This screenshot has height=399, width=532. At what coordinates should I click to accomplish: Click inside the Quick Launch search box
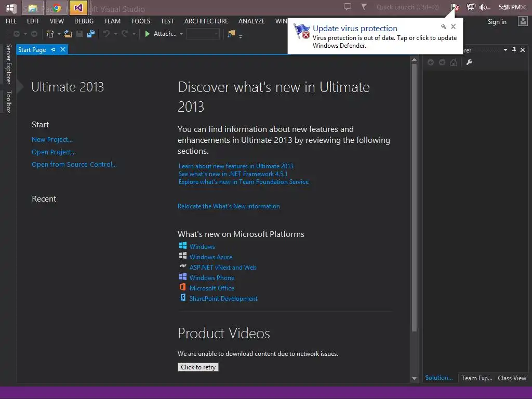[x=407, y=7]
